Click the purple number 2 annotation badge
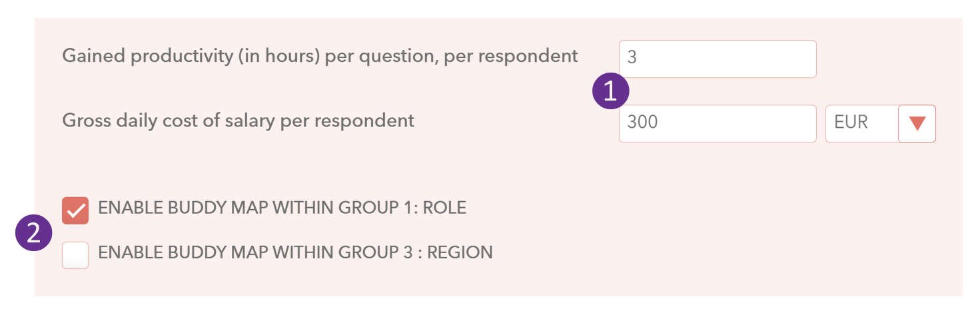The height and width of the screenshot is (311, 980). (x=34, y=234)
